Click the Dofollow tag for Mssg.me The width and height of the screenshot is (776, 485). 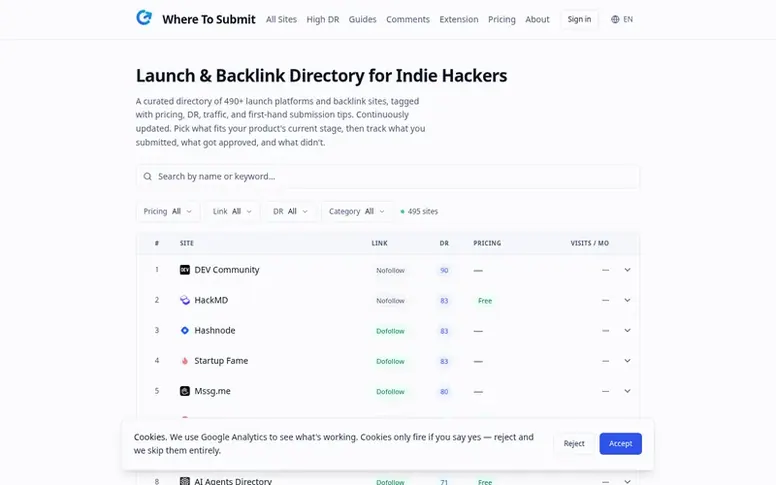[x=390, y=391]
